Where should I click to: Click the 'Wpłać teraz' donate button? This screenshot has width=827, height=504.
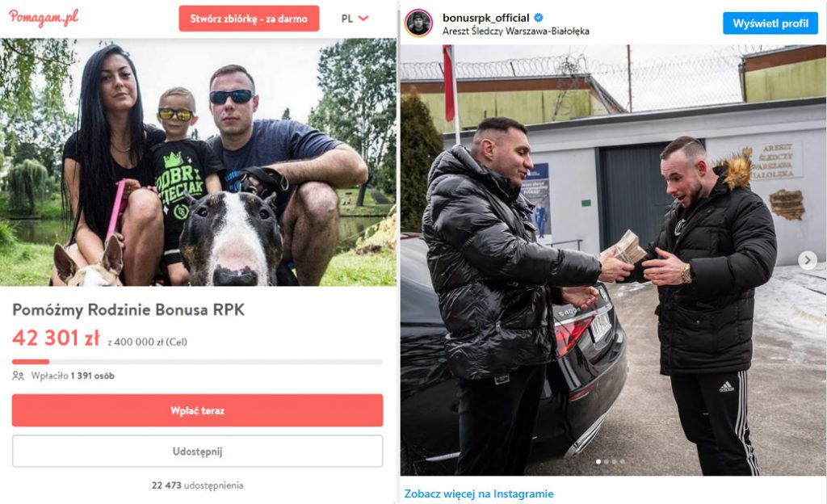[x=197, y=410]
